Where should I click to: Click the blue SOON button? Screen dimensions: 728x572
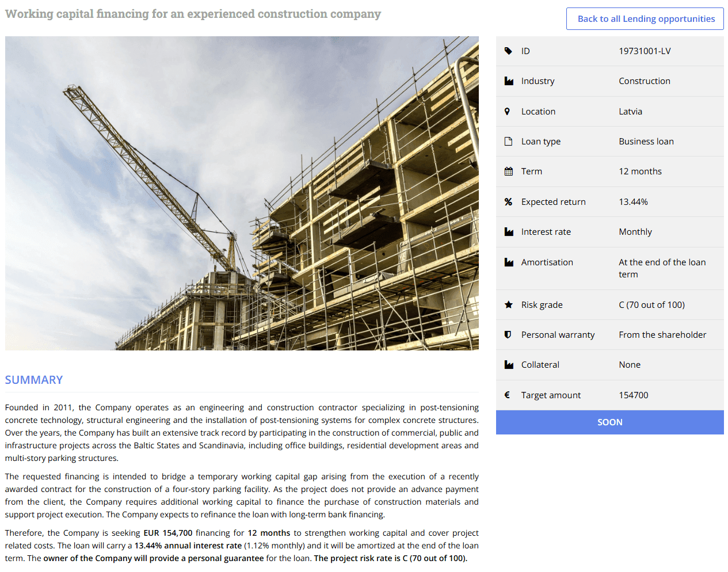tap(610, 422)
